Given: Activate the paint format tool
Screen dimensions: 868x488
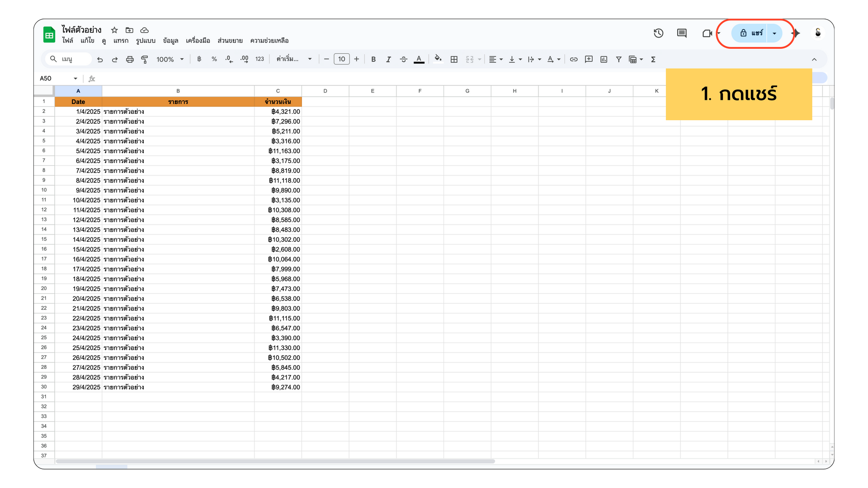Looking at the screenshot, I should tap(145, 59).
